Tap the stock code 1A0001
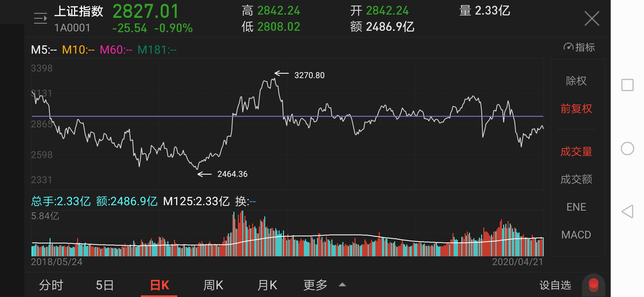This screenshot has width=644, height=297. click(72, 28)
